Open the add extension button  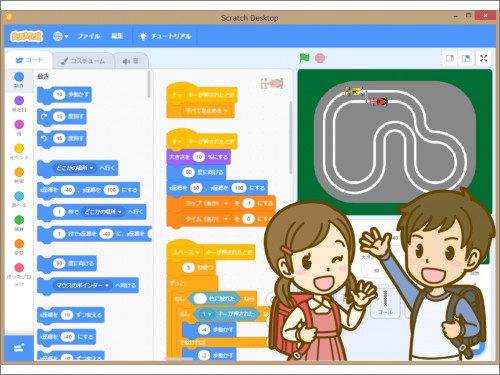tap(19, 348)
